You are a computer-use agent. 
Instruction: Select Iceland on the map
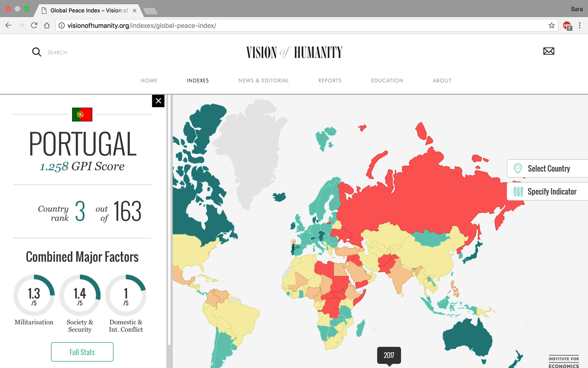280,197
